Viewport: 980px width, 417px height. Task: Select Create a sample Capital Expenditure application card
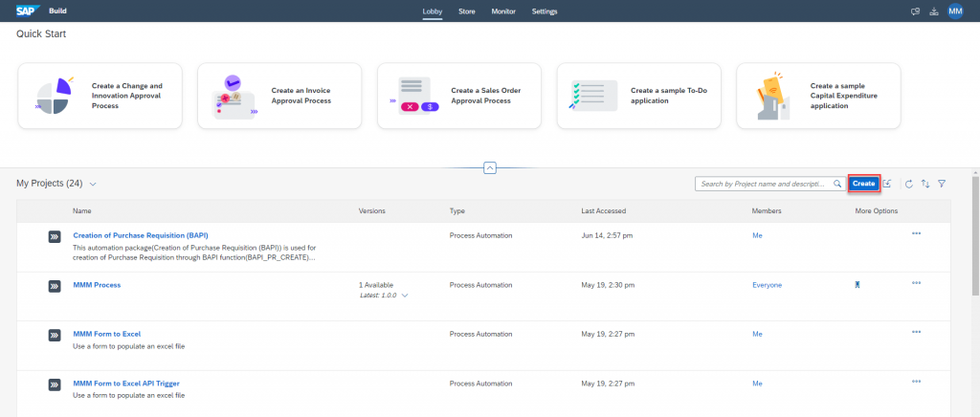tap(819, 97)
